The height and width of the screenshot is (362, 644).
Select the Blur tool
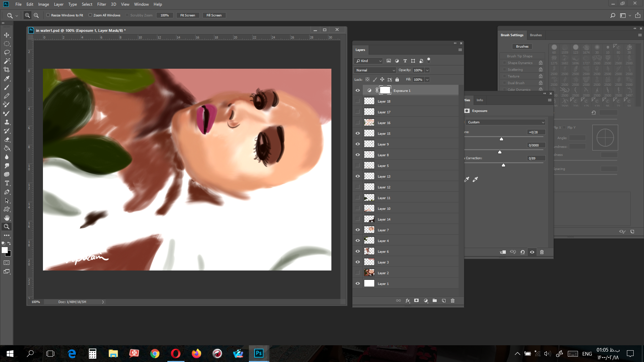tap(7, 157)
